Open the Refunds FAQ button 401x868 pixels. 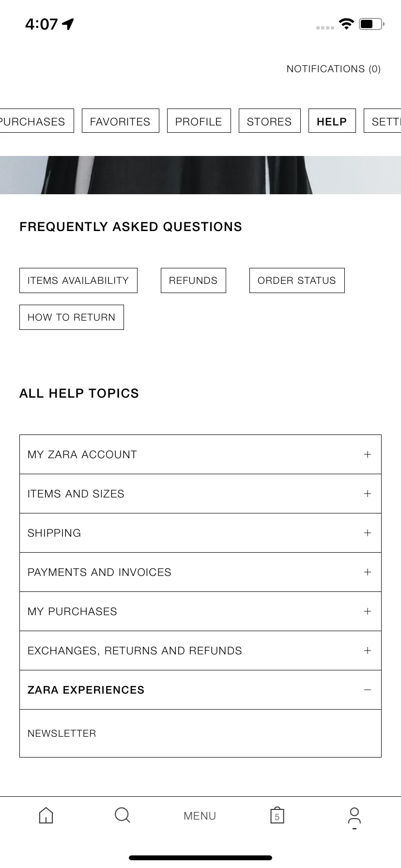tap(193, 280)
